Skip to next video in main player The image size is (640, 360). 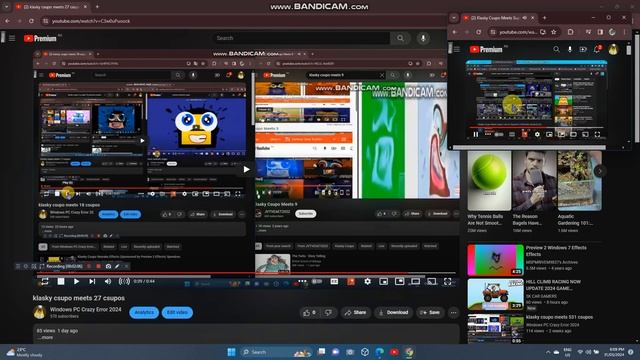92,281
